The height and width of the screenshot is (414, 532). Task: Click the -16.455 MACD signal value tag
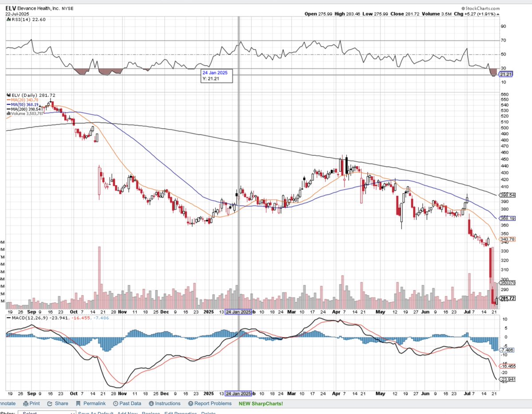507,366
